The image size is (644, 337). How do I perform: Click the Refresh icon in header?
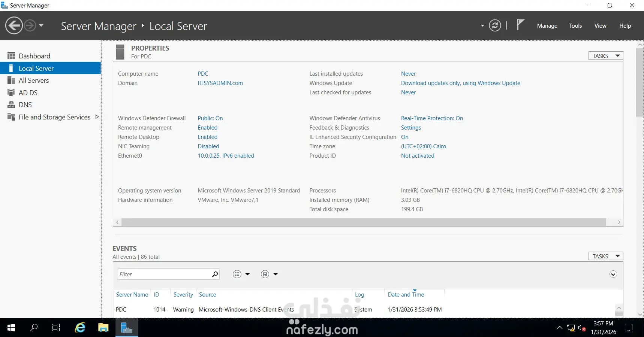point(495,25)
